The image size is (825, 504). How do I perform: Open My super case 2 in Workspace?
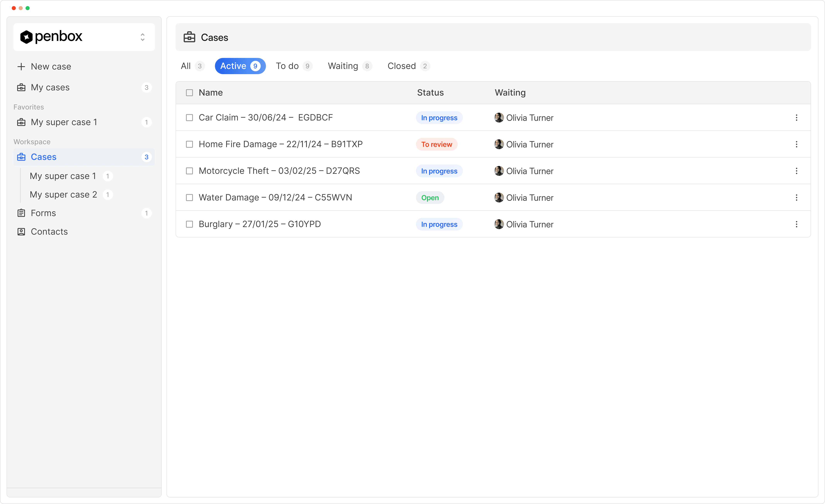(64, 195)
